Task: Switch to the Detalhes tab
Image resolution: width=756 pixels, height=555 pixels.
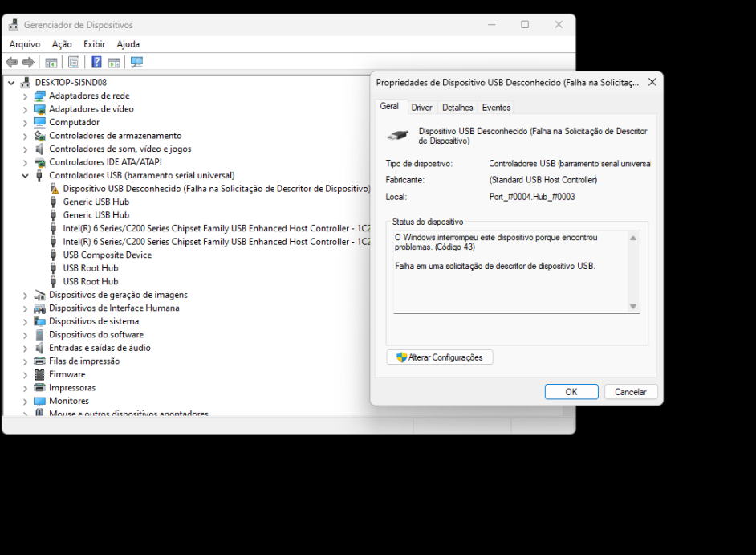Action: click(457, 108)
